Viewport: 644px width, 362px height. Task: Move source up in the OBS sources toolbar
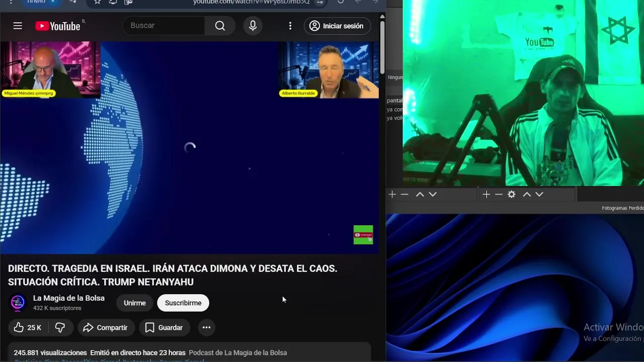pyautogui.click(x=527, y=194)
